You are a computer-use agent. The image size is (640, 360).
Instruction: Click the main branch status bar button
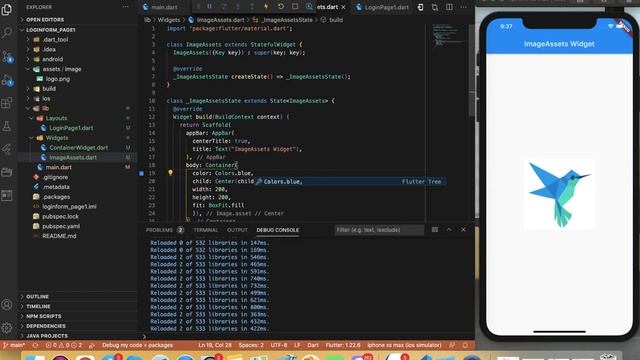pos(14,345)
